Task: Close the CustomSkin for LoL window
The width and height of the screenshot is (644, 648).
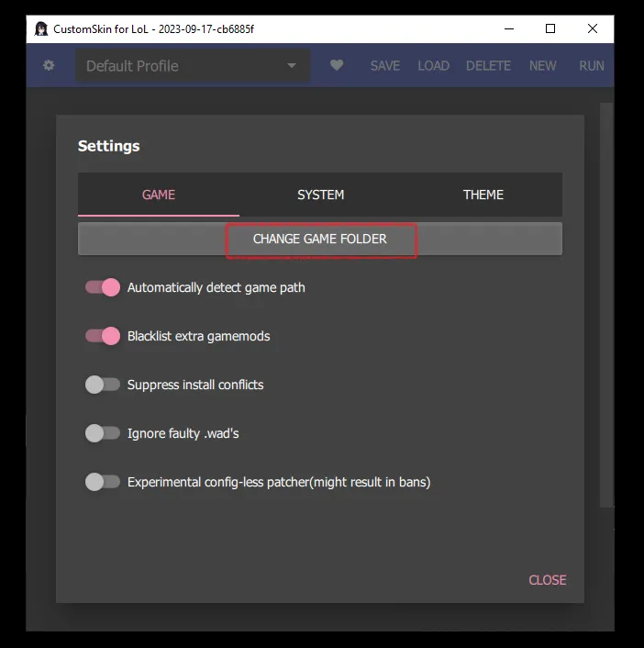Action: tap(593, 29)
